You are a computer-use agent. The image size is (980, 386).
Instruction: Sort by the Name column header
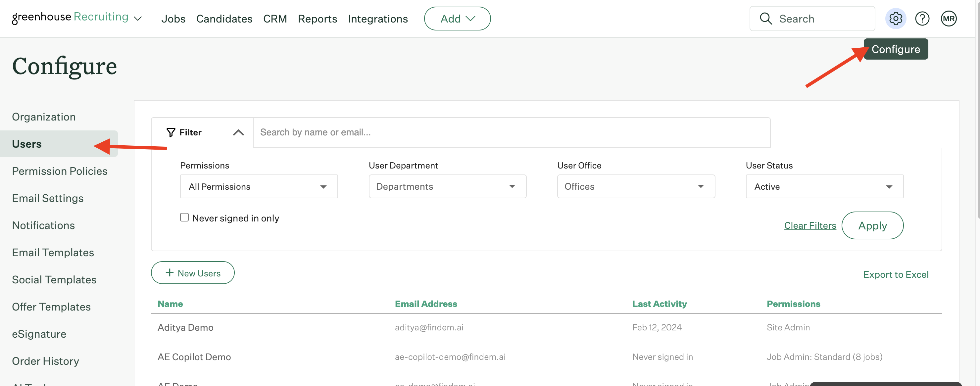170,304
